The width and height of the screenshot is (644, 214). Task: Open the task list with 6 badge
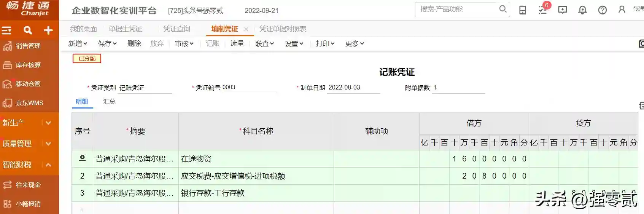point(543,10)
